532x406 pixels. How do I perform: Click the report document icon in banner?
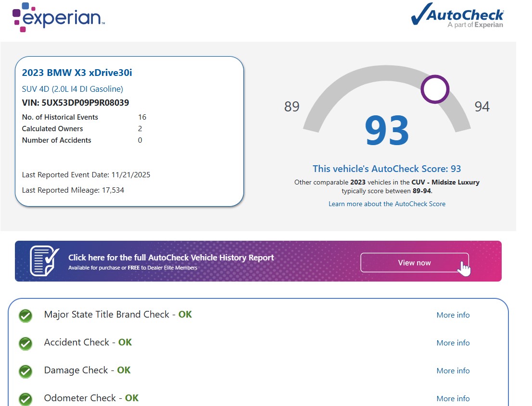pos(44,261)
